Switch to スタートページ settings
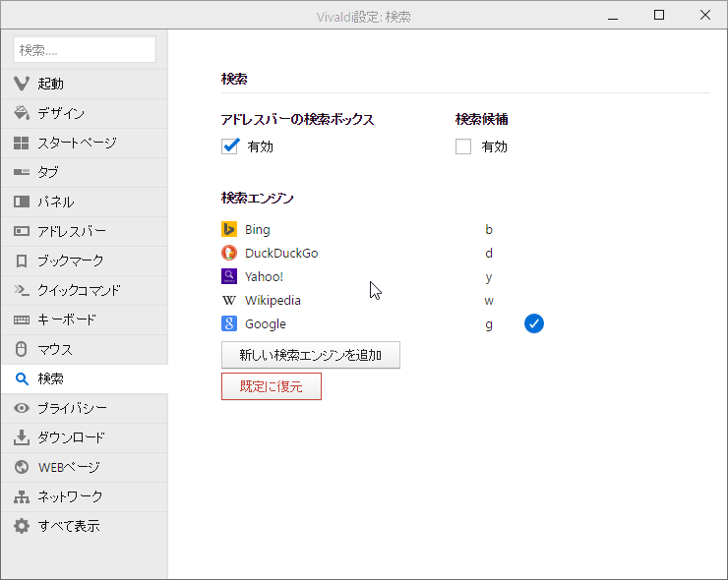The image size is (728, 580). tap(85, 143)
